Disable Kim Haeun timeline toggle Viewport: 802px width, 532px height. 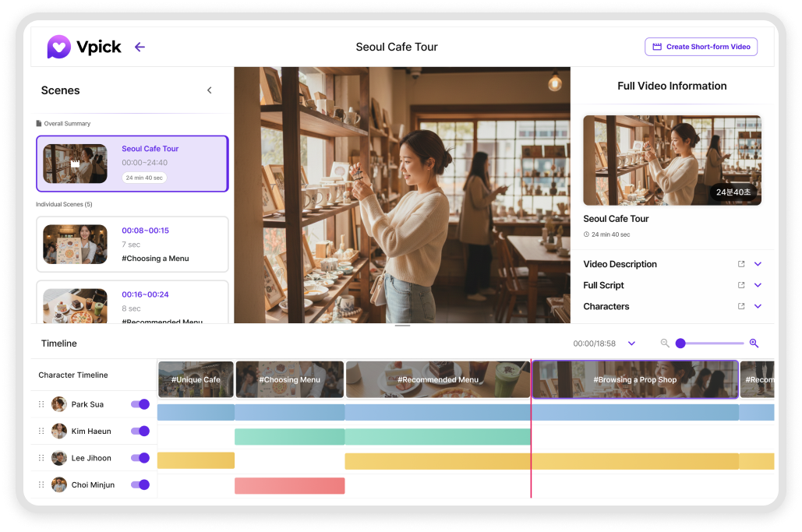pos(140,431)
